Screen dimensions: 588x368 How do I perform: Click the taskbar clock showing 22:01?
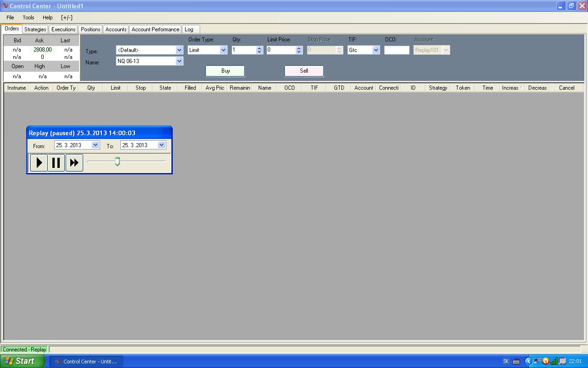point(575,362)
